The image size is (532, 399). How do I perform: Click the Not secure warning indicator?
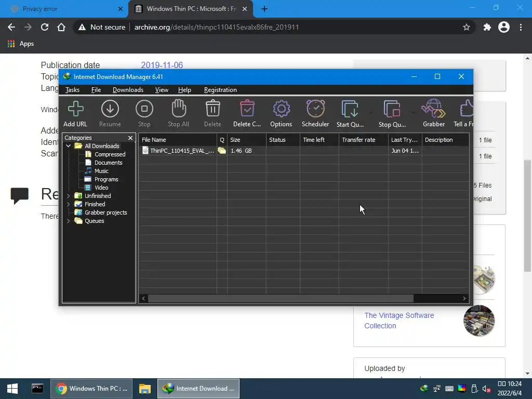tap(102, 27)
